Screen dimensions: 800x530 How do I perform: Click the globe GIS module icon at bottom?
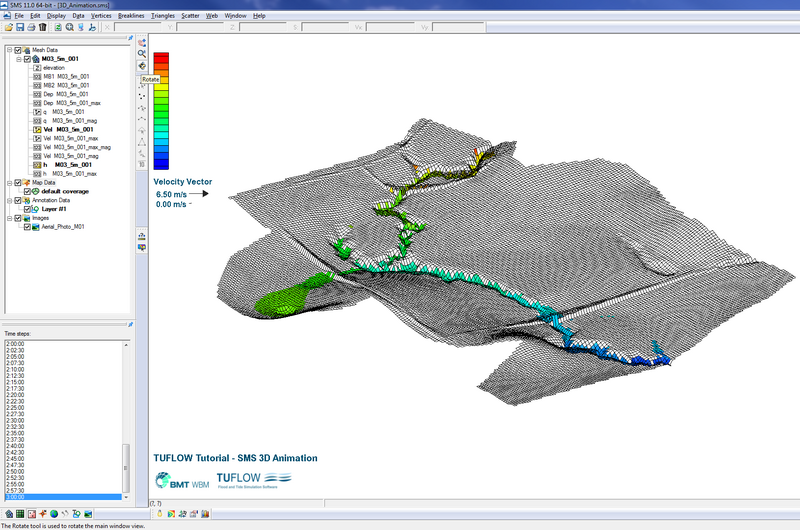tap(54, 514)
